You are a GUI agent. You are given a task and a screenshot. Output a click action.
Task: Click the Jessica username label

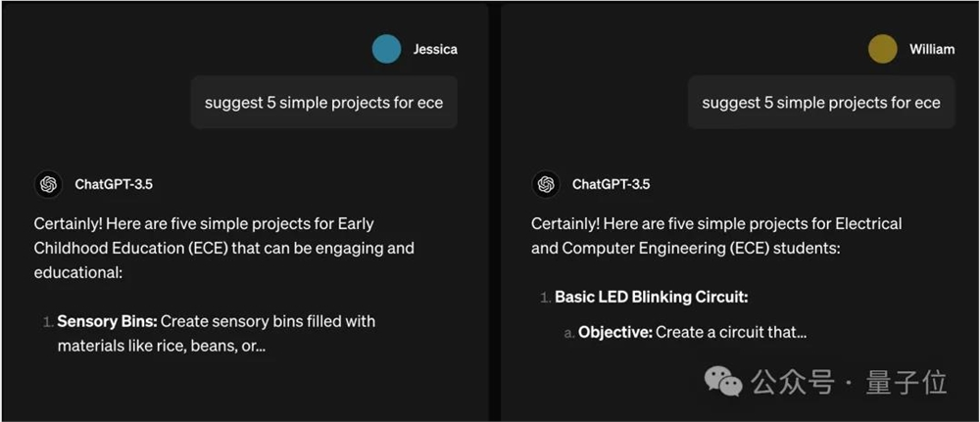pyautogui.click(x=435, y=49)
